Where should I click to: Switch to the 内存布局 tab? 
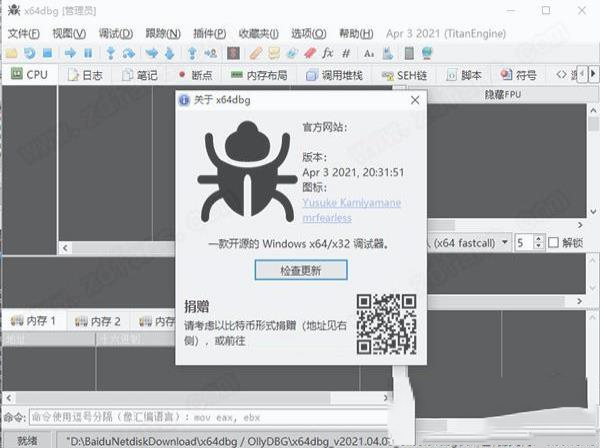259,75
